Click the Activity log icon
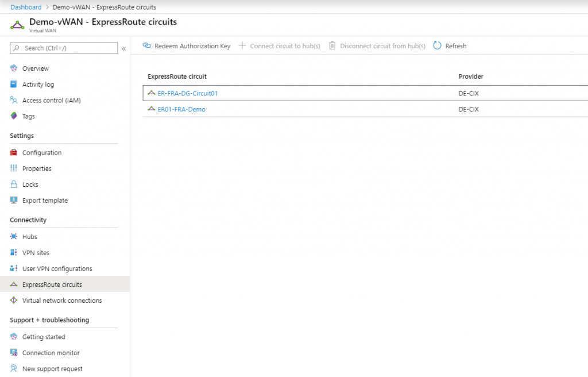 [x=14, y=84]
